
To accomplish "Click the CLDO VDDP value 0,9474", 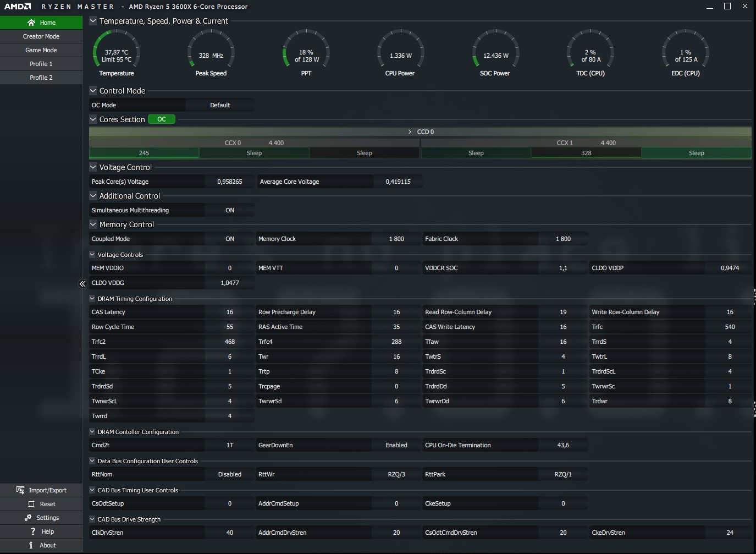I will tap(730, 268).
